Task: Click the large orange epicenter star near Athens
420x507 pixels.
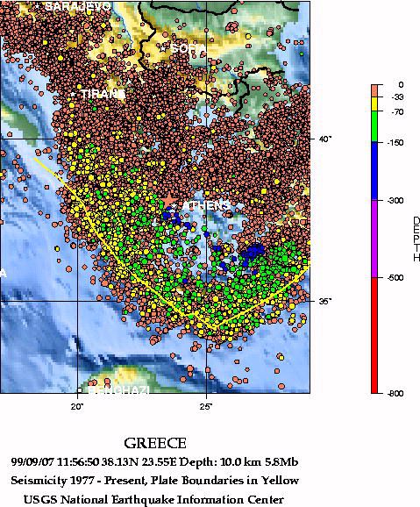Action: [168, 201]
